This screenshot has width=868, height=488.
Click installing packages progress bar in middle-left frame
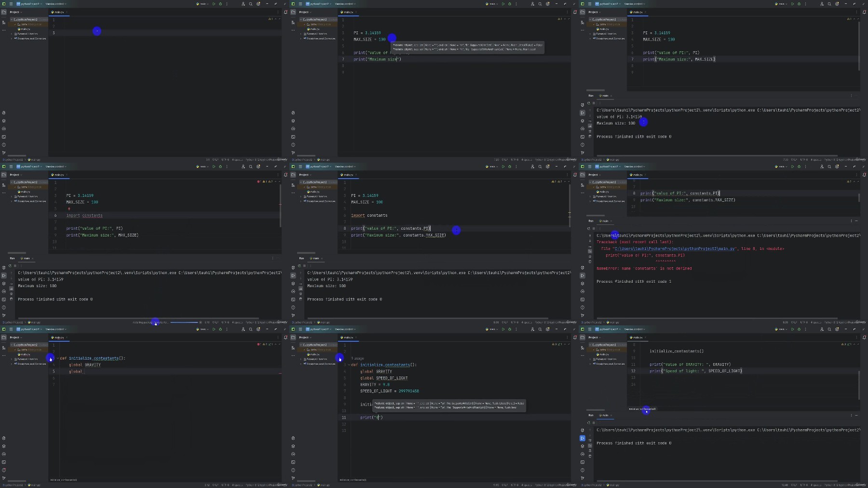tap(184, 322)
